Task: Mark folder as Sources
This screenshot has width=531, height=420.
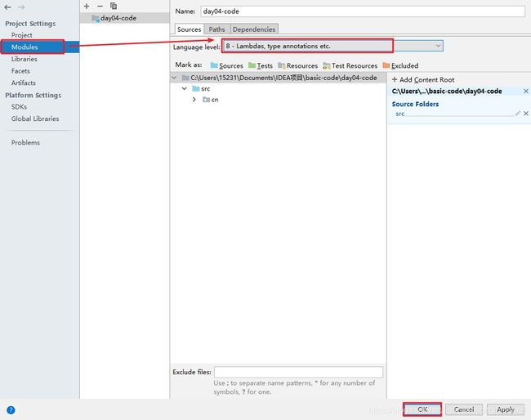Action: click(x=226, y=65)
